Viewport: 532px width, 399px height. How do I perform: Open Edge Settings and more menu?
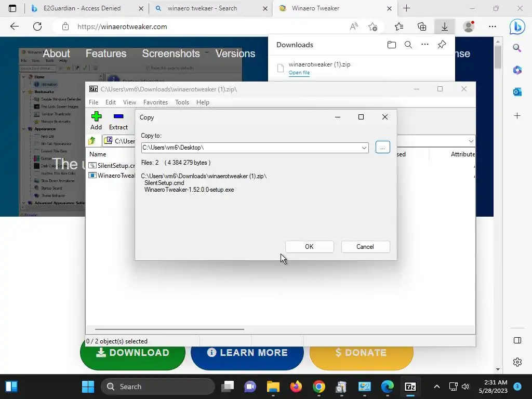pos(493,26)
